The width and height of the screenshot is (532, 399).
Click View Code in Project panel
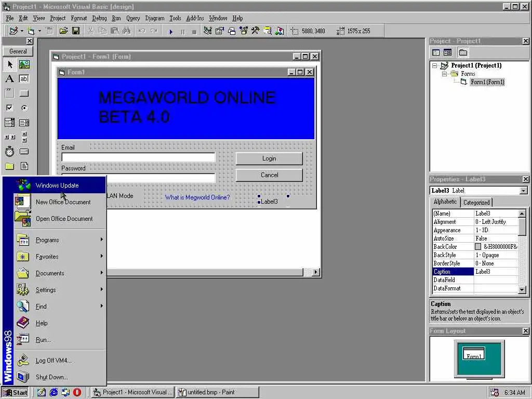pos(436,52)
